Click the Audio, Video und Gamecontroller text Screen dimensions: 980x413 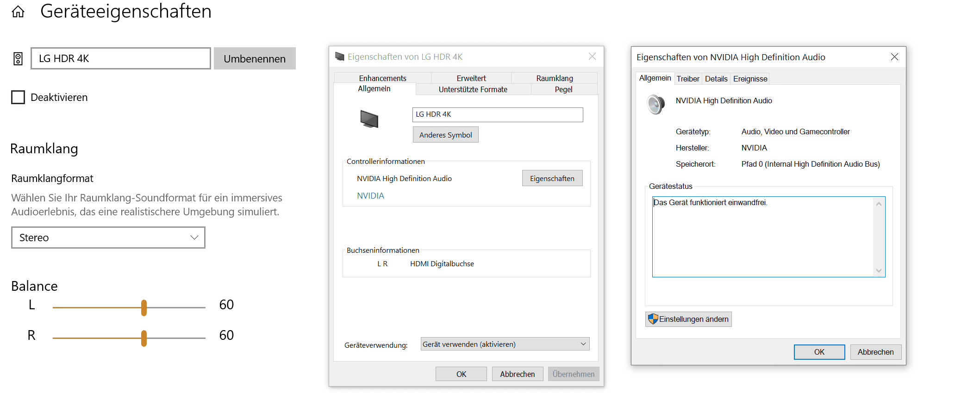795,131
